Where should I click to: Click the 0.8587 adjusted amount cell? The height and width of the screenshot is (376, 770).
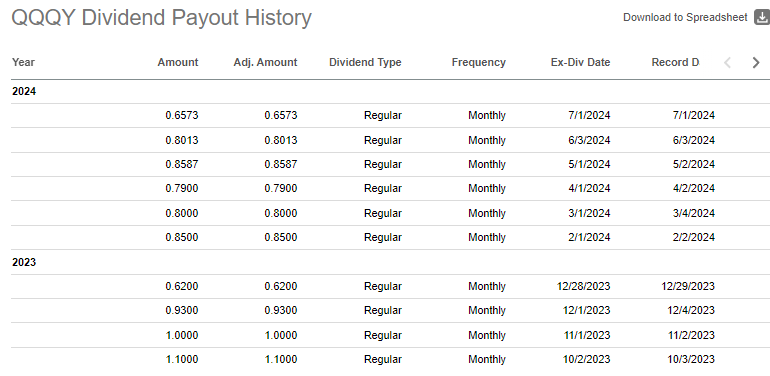point(281,164)
